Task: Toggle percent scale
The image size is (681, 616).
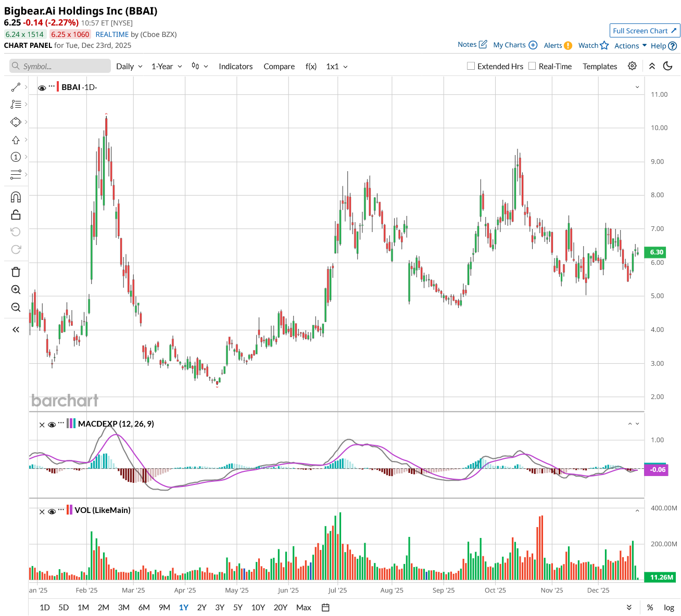Action: pyautogui.click(x=650, y=607)
